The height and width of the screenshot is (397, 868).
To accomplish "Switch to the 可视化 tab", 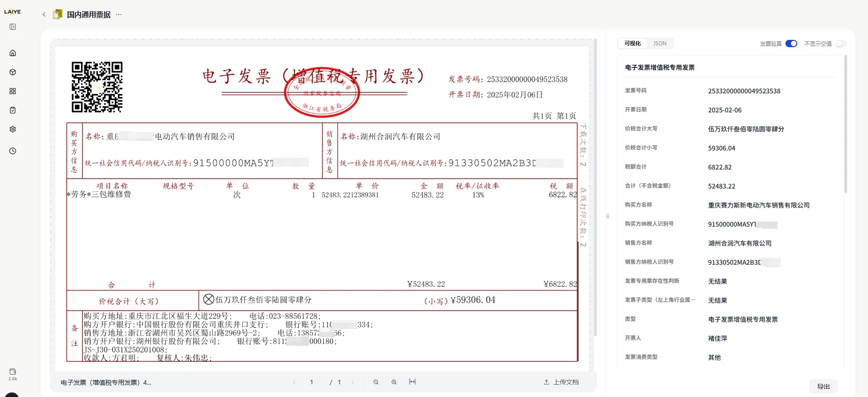I will pyautogui.click(x=633, y=44).
